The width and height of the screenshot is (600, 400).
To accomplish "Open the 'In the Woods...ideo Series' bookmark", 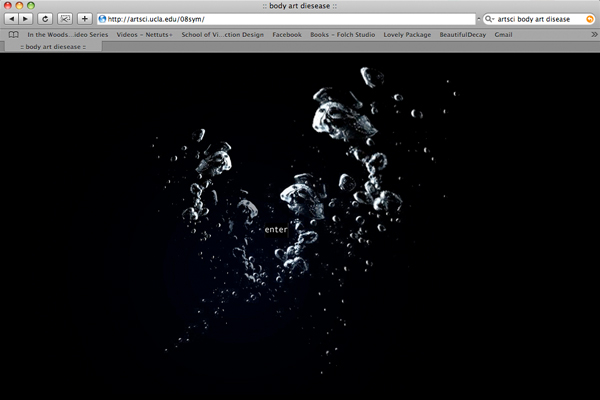I will point(67,34).
